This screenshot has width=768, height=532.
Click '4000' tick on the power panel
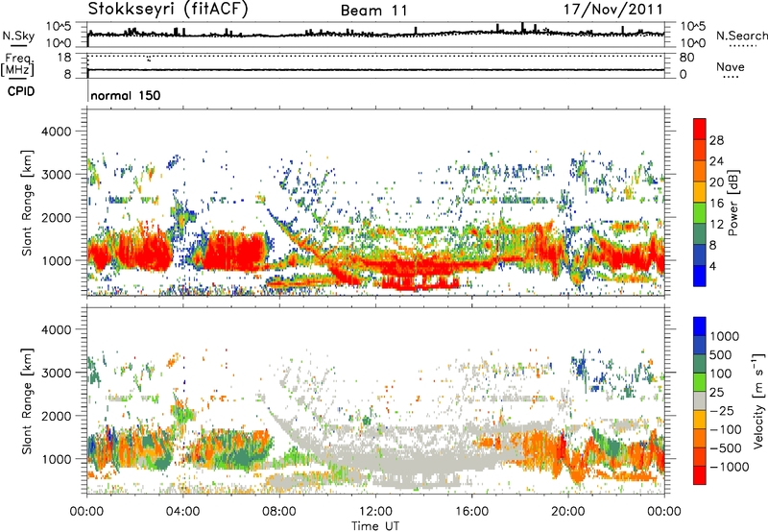click(x=56, y=132)
